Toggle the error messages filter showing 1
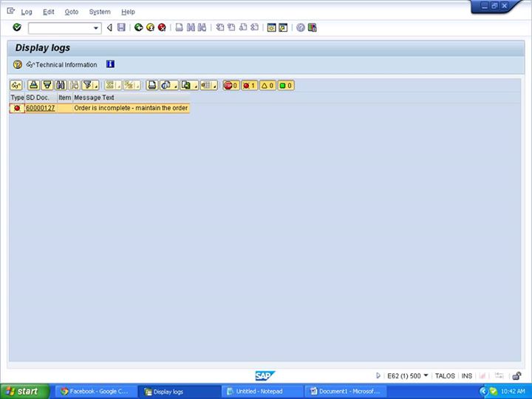Image resolution: width=532 pixels, height=399 pixels. click(x=249, y=85)
